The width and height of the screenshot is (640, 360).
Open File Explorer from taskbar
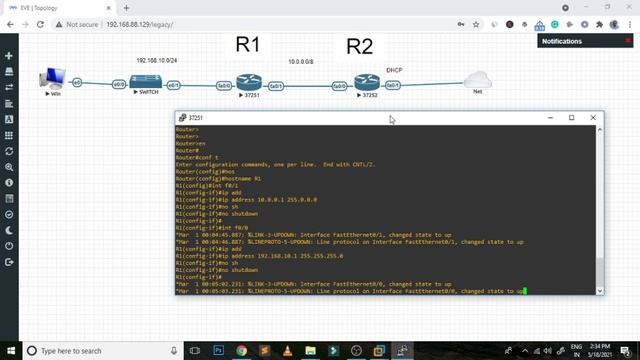pyautogui.click(x=310, y=351)
